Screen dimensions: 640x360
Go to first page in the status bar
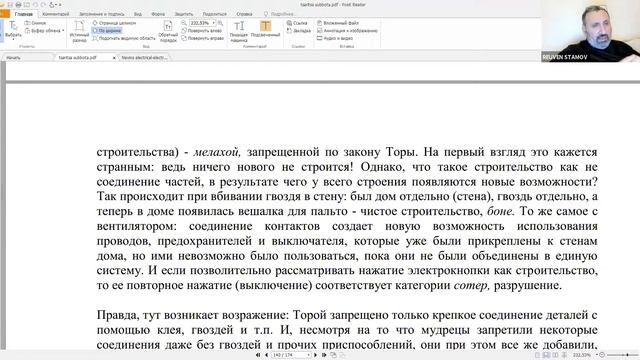pos(258,355)
